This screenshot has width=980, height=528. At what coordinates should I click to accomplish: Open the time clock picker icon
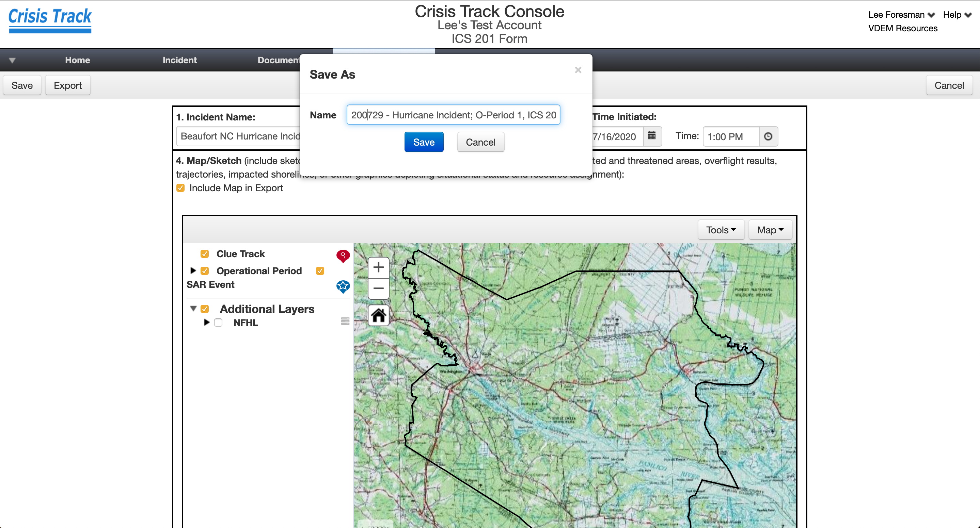tap(768, 136)
